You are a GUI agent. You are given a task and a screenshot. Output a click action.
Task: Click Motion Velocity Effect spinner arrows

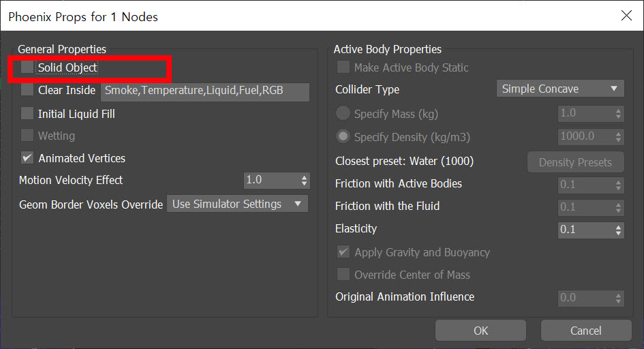(305, 180)
